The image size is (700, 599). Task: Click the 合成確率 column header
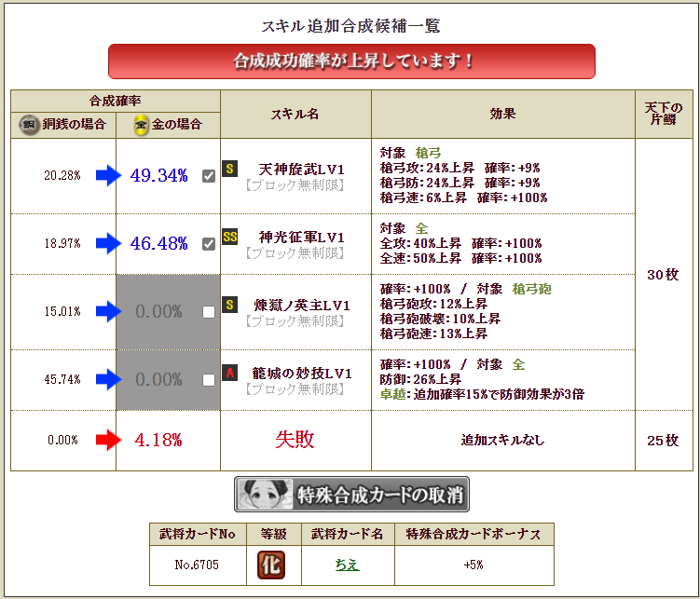click(x=116, y=101)
